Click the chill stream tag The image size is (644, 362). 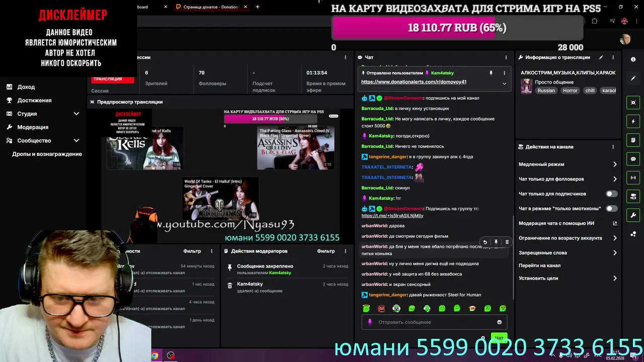590,90
